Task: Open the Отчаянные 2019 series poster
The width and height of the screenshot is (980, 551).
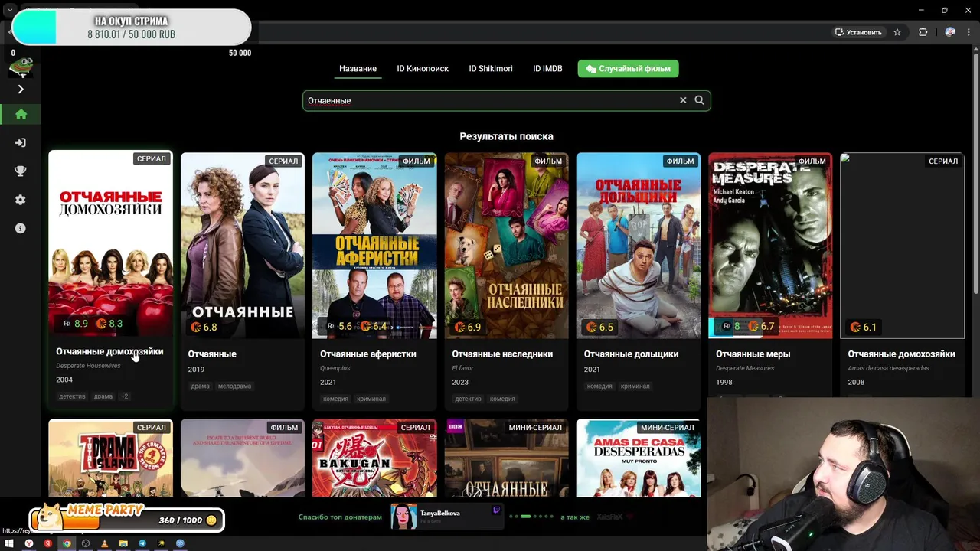Action: 242,245
